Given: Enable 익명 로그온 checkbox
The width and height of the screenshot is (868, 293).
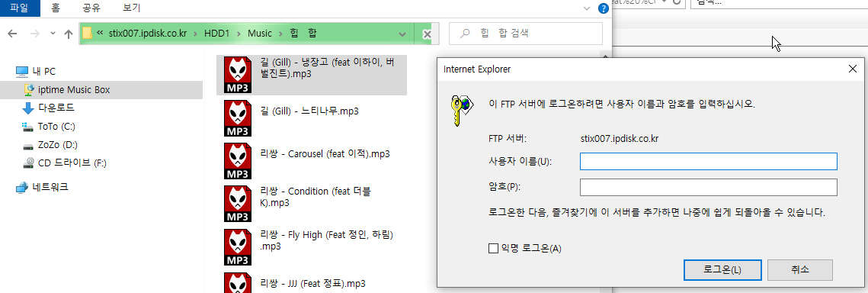Looking at the screenshot, I should pos(493,248).
